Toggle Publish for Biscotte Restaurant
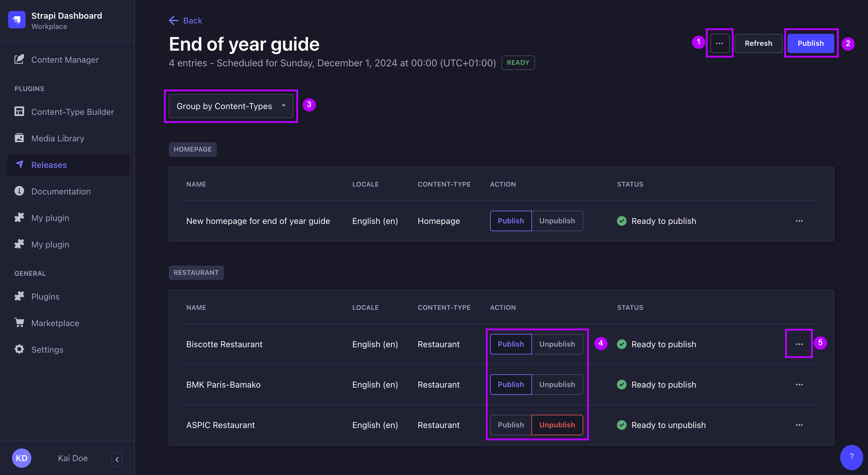The height and width of the screenshot is (475, 868). click(x=511, y=344)
